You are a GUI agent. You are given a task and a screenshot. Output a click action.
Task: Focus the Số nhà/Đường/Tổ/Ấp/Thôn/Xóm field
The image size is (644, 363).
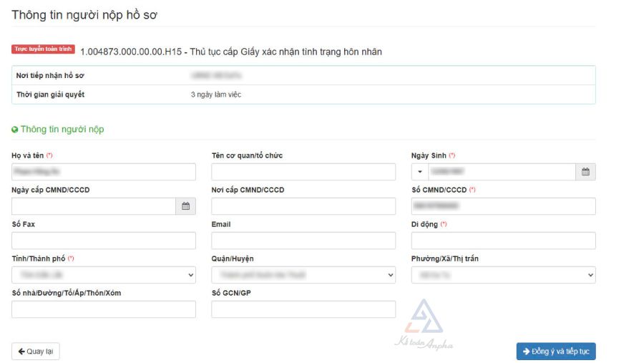coord(104,309)
